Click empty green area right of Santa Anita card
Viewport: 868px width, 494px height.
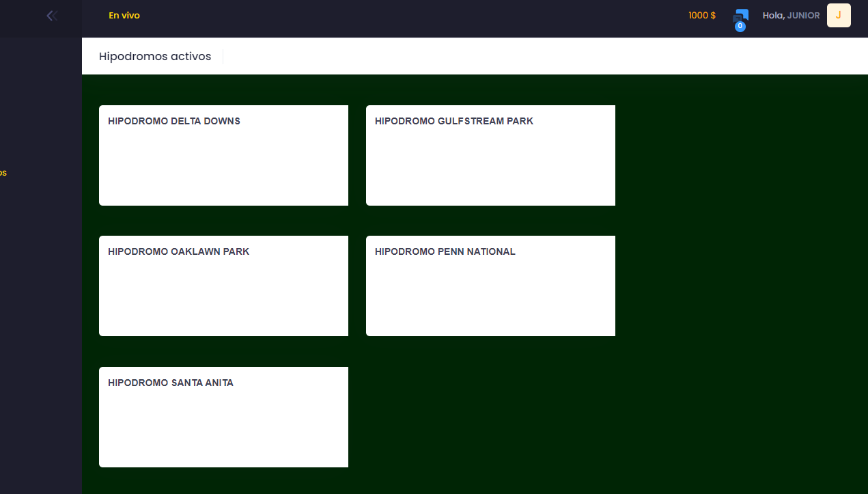(x=546, y=417)
